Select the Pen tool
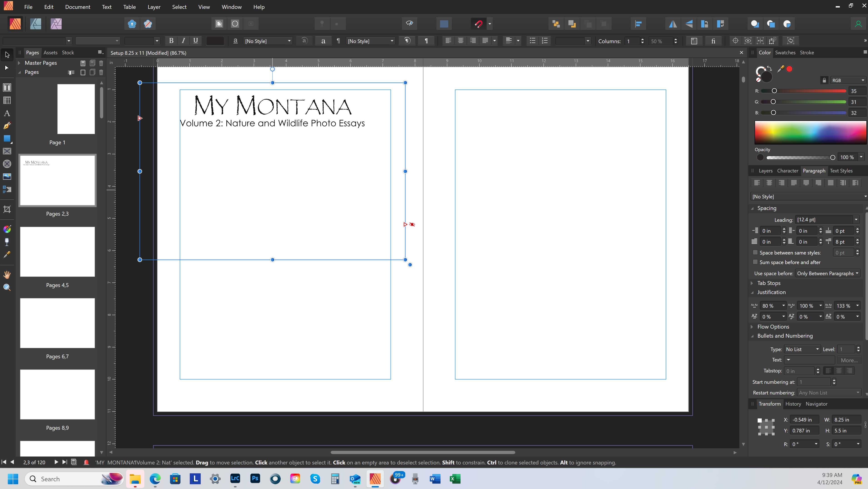868x489 pixels. pos(7,126)
